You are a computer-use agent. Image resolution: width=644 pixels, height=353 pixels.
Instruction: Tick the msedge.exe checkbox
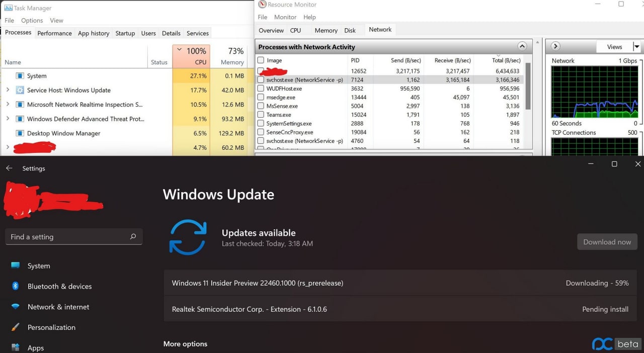[261, 97]
